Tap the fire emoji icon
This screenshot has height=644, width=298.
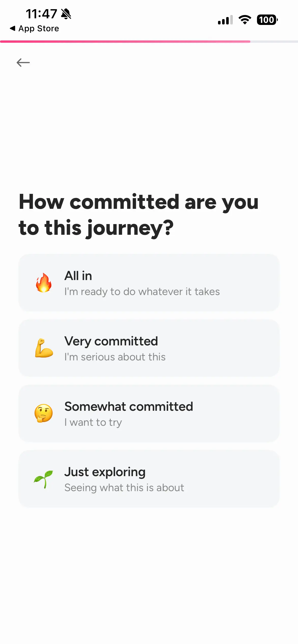tap(44, 283)
